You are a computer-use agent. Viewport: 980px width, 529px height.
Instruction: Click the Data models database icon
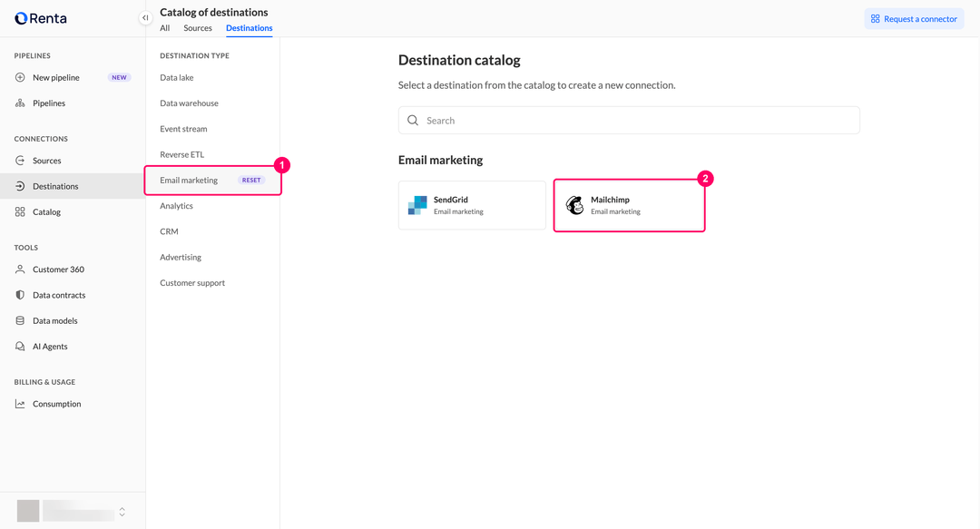20,321
